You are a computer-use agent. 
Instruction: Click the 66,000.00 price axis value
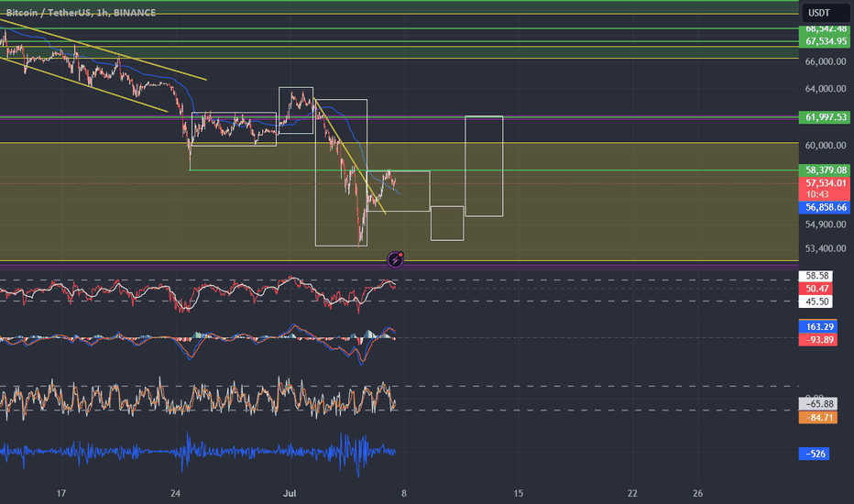click(x=826, y=61)
